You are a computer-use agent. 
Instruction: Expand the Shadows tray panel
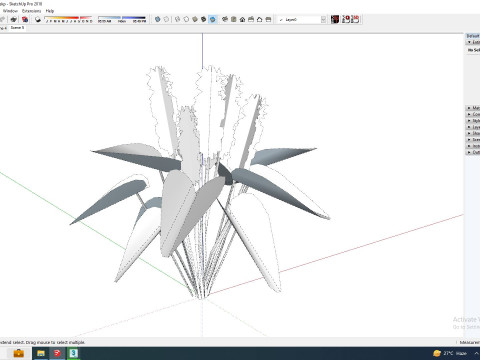tap(473, 133)
